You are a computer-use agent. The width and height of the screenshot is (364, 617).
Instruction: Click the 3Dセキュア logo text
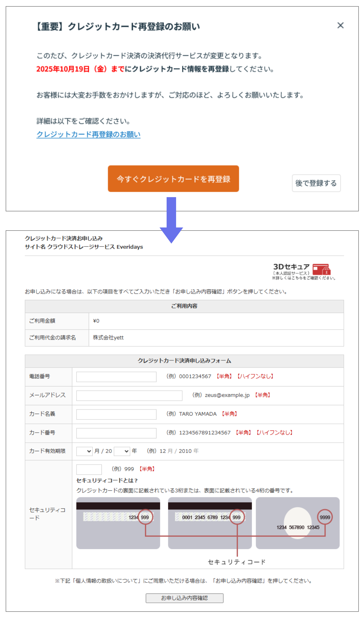291,267
